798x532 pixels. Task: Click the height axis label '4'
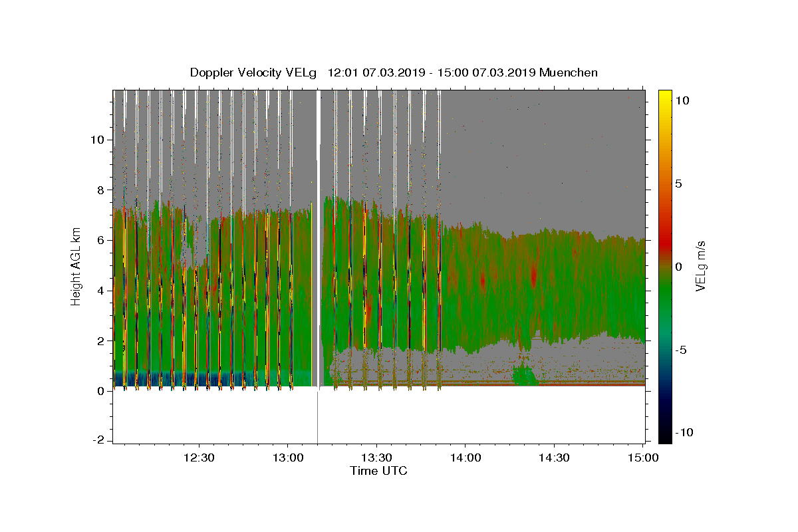tap(102, 291)
